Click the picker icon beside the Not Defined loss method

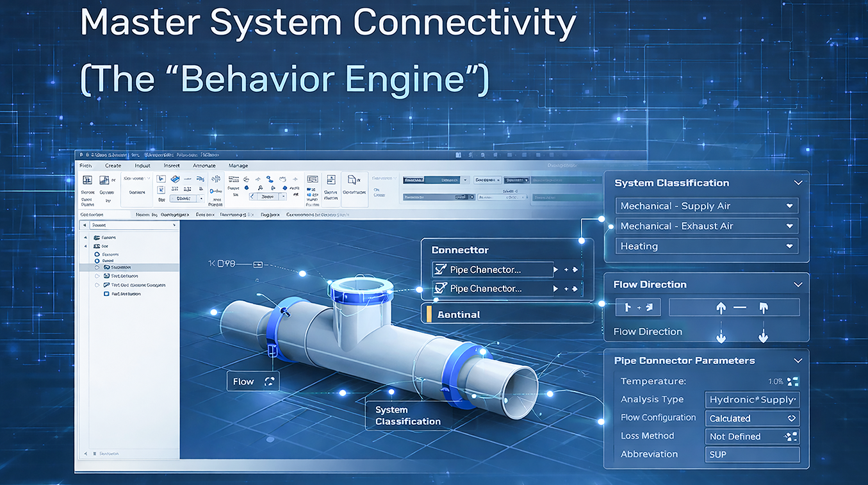pyautogui.click(x=791, y=436)
